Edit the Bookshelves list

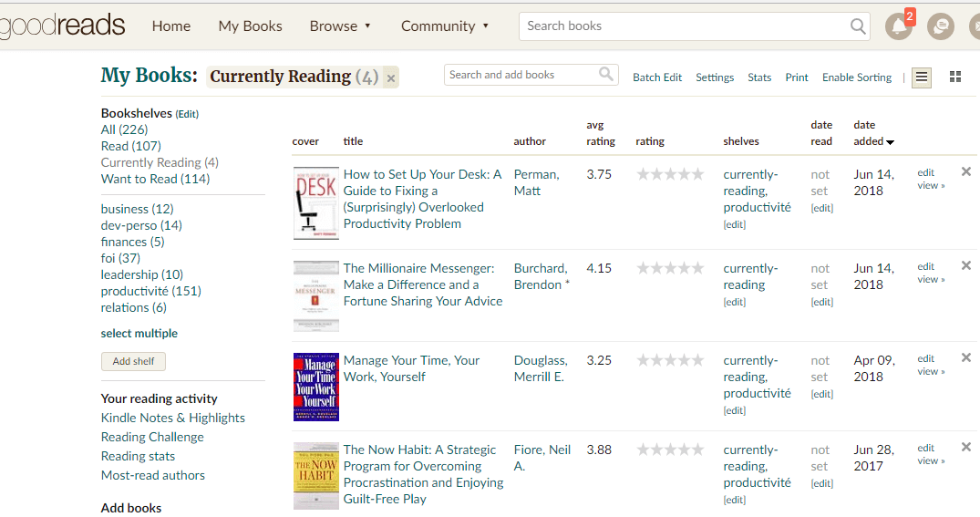click(x=187, y=114)
